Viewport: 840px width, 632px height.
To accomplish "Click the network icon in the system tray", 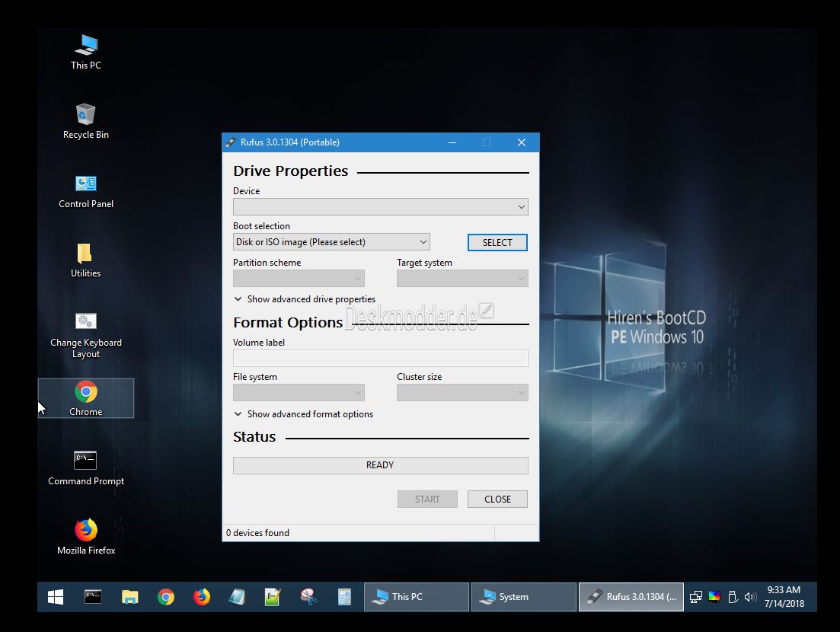I will 696,597.
